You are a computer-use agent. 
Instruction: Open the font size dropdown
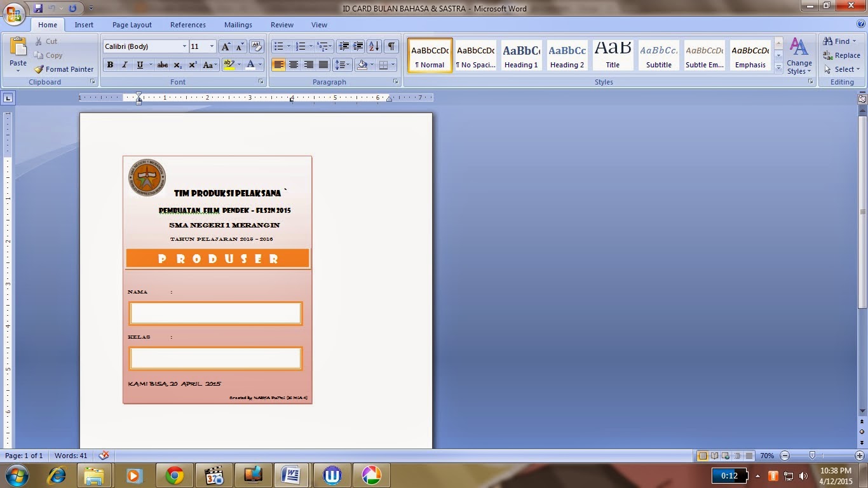point(212,46)
